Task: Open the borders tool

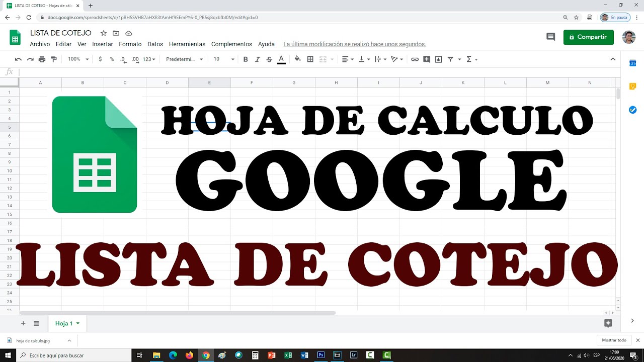Action: (x=310, y=59)
